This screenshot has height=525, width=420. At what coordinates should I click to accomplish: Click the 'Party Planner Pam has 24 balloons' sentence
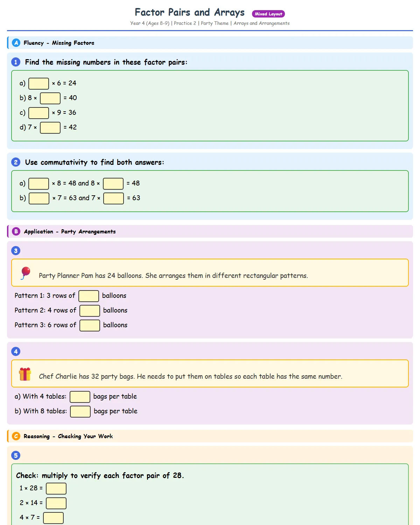[173, 276]
